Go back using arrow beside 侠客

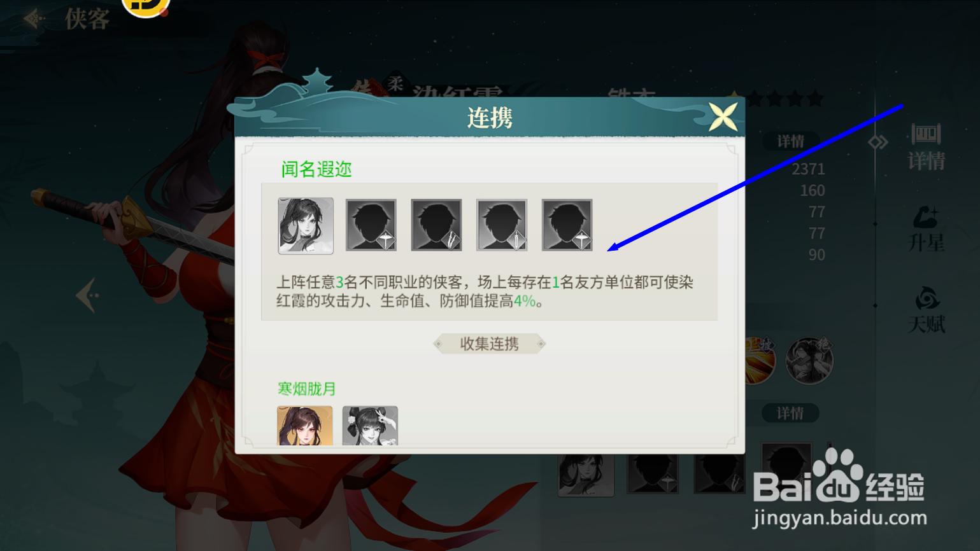33,19
